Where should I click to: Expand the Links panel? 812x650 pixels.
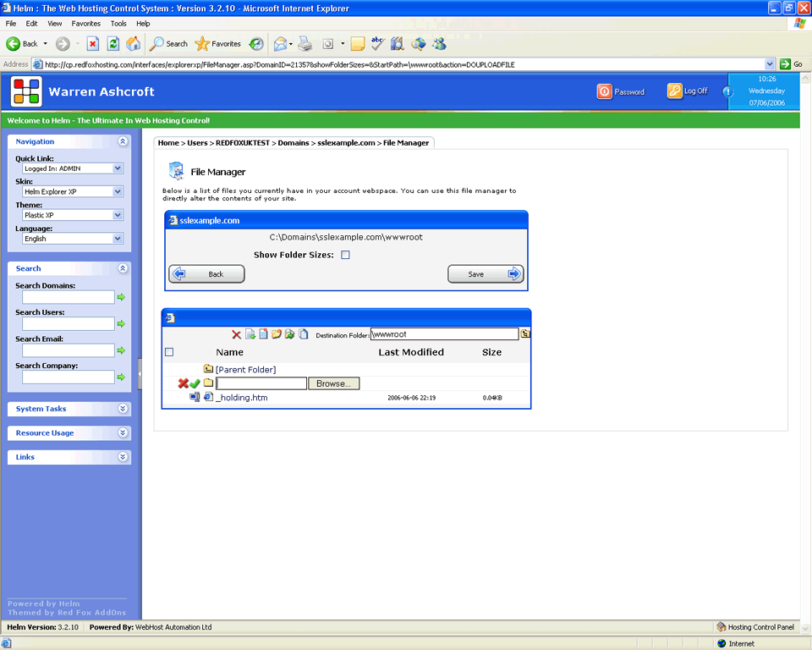123,457
